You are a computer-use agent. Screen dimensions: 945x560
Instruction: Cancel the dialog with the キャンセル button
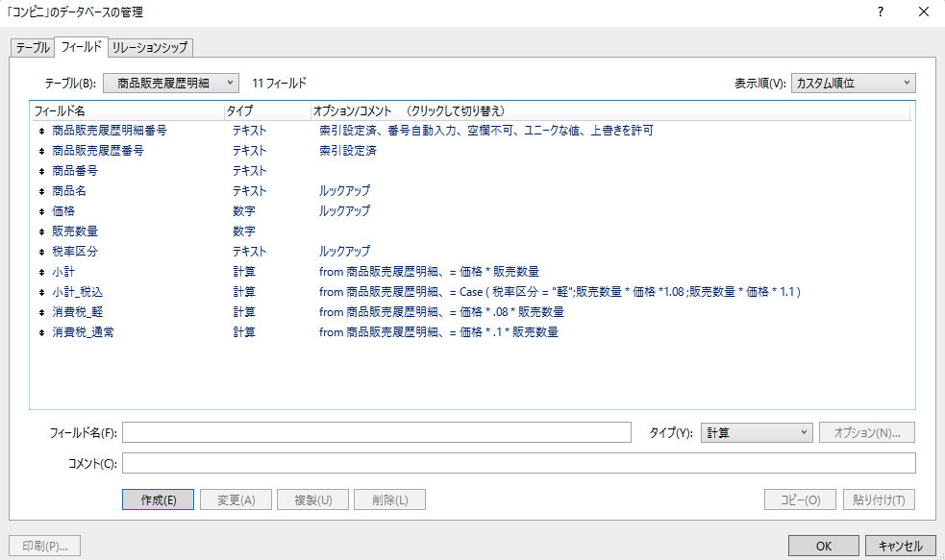[x=900, y=546]
